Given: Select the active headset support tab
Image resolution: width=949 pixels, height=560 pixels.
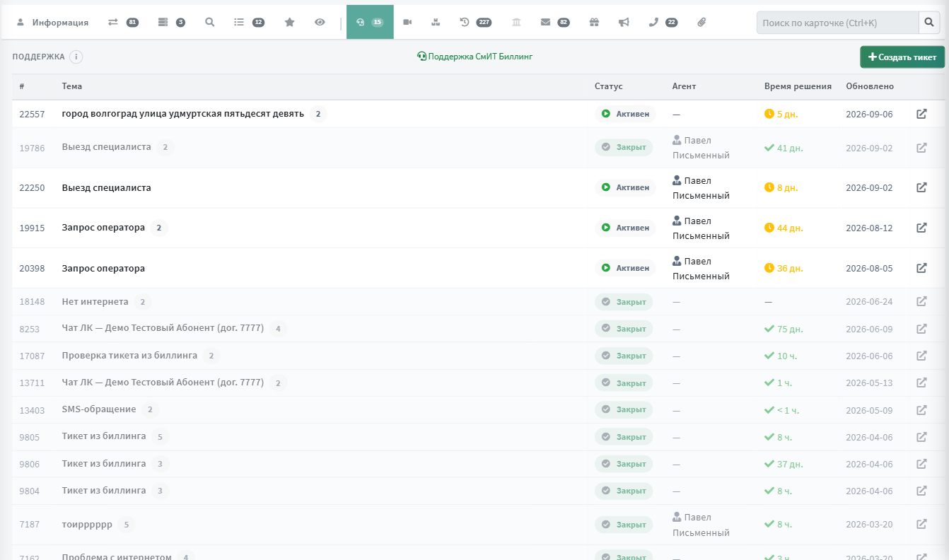Looking at the screenshot, I should tap(370, 22).
